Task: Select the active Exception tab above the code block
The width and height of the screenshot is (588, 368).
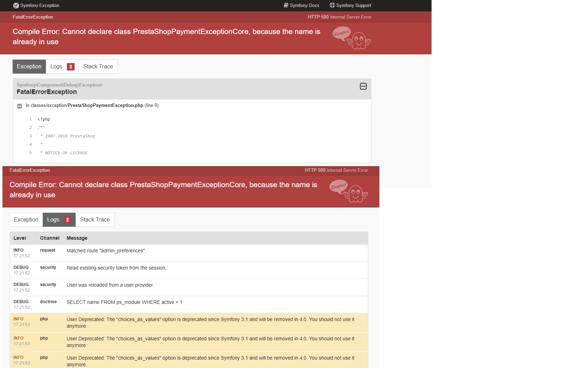Action: pos(29,67)
